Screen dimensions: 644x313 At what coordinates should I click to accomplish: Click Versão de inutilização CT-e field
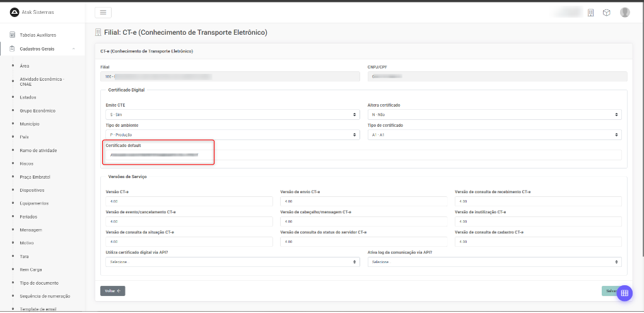click(x=538, y=221)
